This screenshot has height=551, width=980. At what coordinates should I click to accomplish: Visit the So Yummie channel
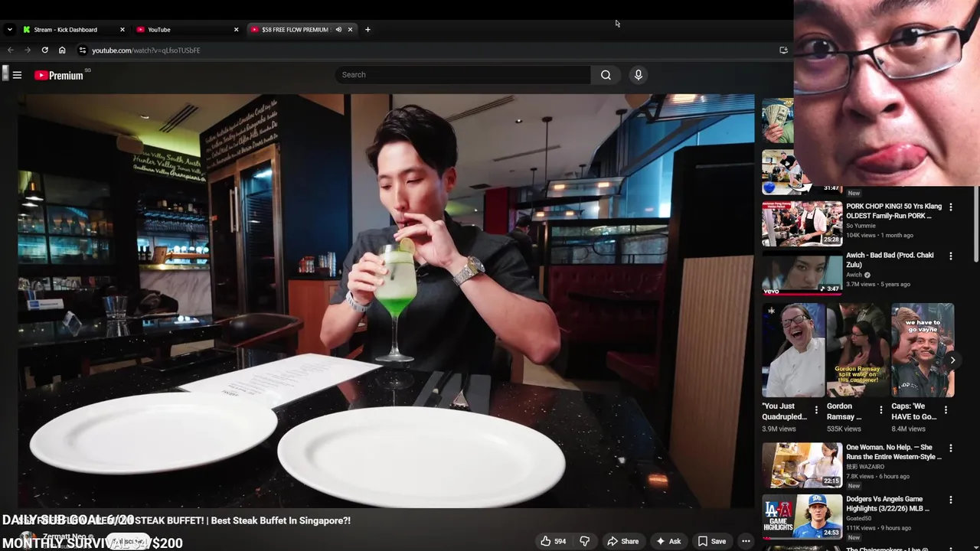click(x=860, y=226)
